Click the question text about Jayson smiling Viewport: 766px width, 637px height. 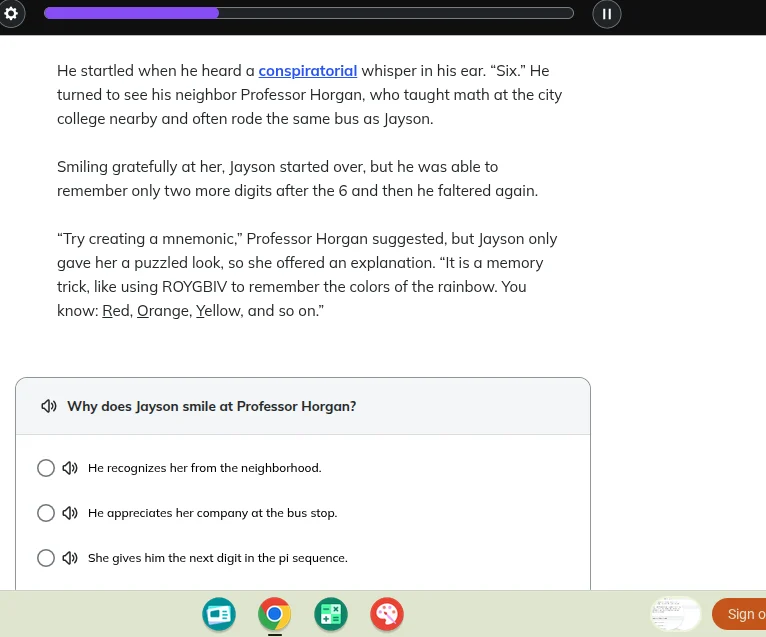pos(211,407)
